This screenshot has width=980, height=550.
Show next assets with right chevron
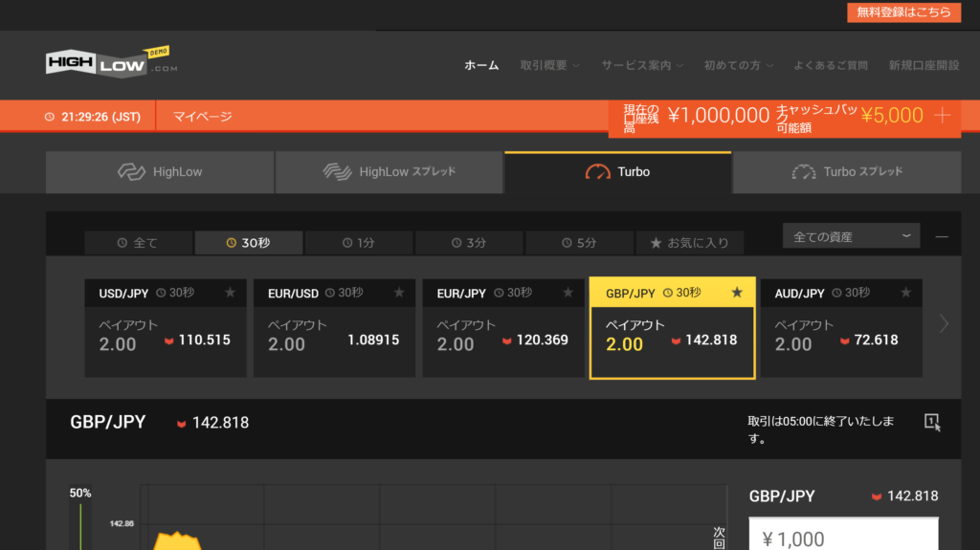pos(944,323)
